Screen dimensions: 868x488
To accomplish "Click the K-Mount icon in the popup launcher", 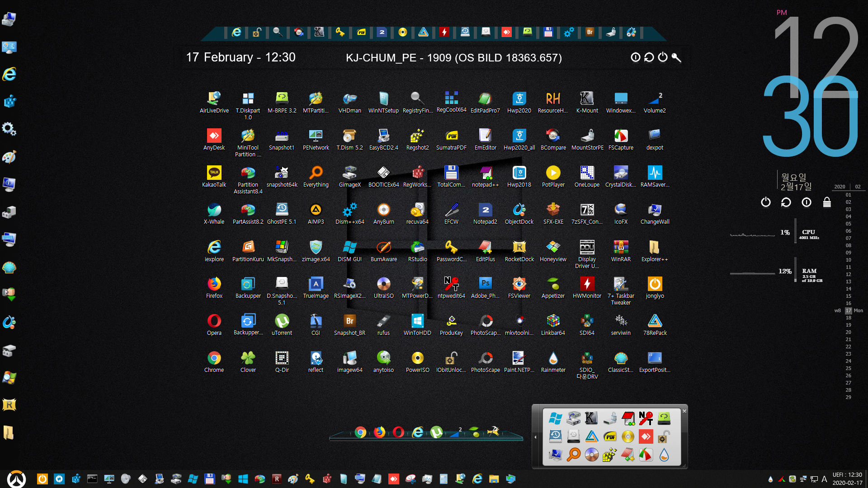I will pyautogui.click(x=591, y=418).
